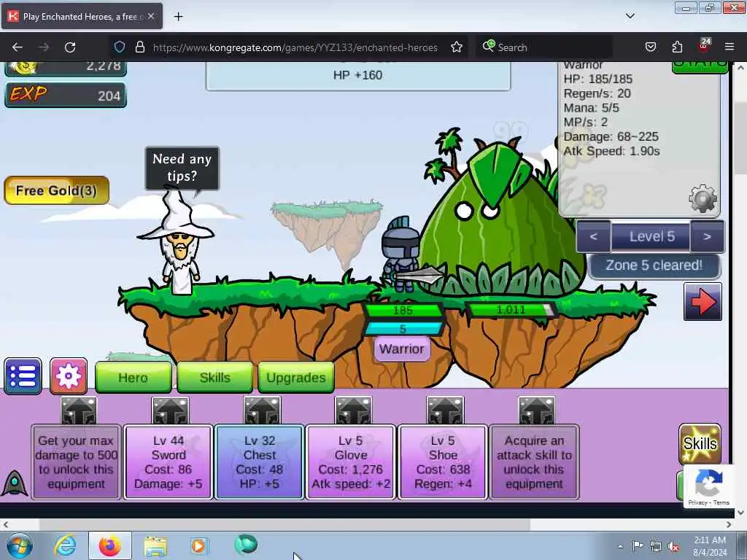Click the EXP counter panel
The width and height of the screenshot is (747, 560).
pyautogui.click(x=65, y=96)
